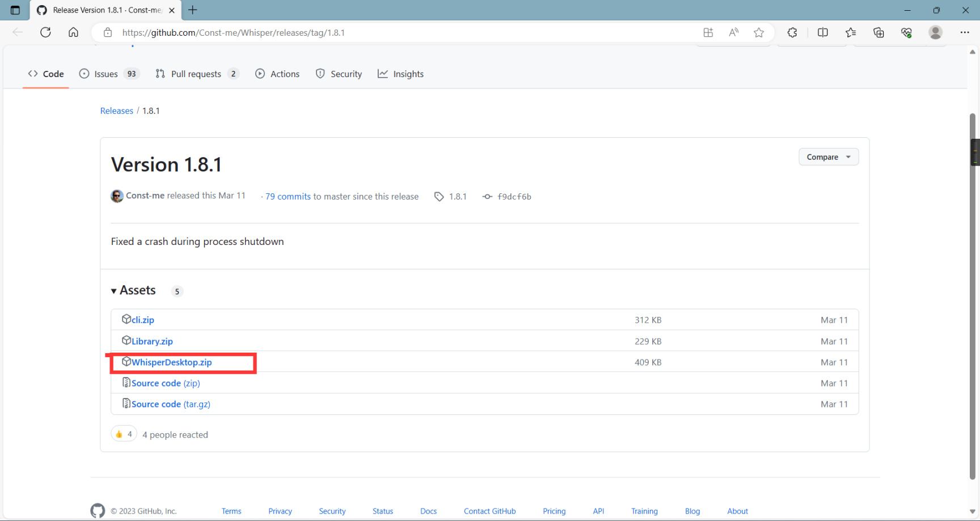The width and height of the screenshot is (980, 521).
Task: Download Source code (zip)
Action: [166, 383]
